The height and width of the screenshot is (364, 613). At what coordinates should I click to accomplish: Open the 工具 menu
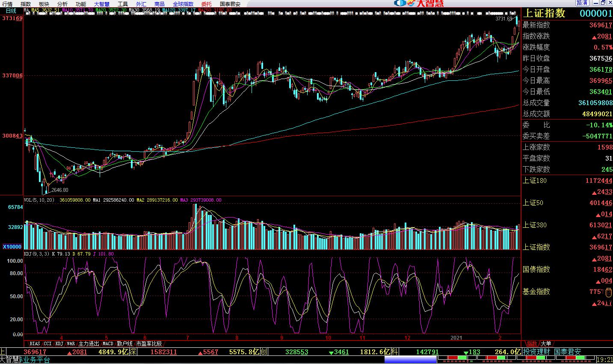pyautogui.click(x=123, y=4)
